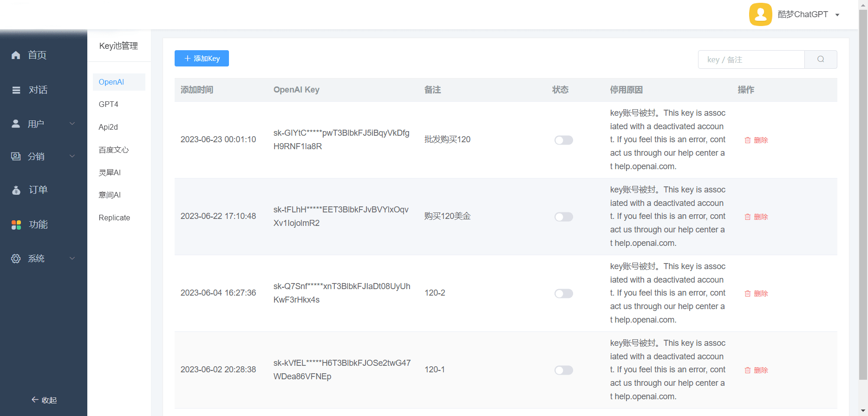Toggle status switch for 购买120美金 key
The image size is (868, 416).
563,217
